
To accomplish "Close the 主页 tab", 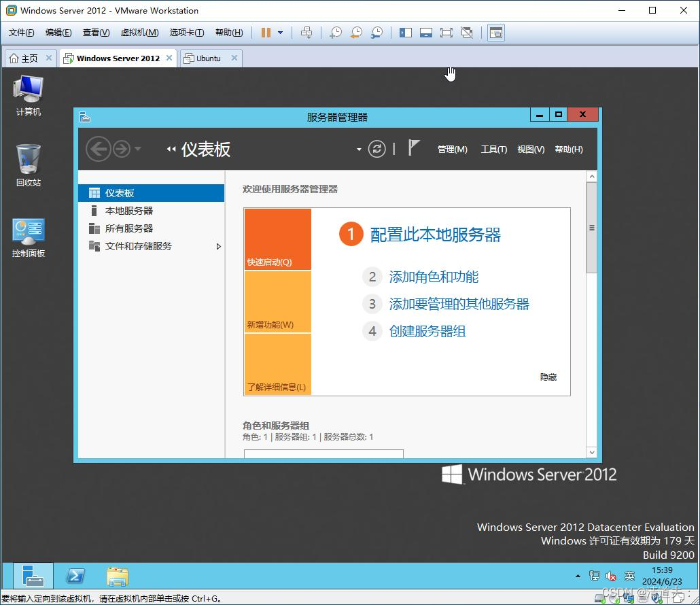I will click(49, 58).
